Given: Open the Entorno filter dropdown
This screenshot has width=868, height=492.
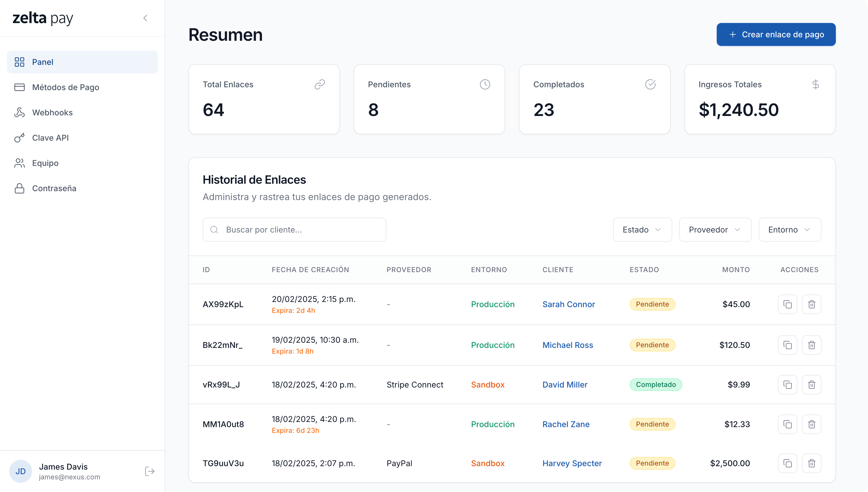Looking at the screenshot, I should (x=790, y=229).
